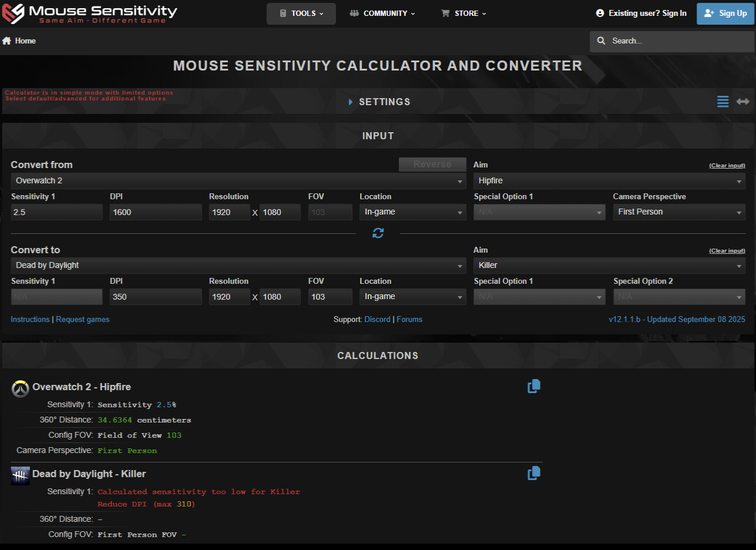Click 'Calculated sensitivity too low for Killer' message

(x=199, y=492)
